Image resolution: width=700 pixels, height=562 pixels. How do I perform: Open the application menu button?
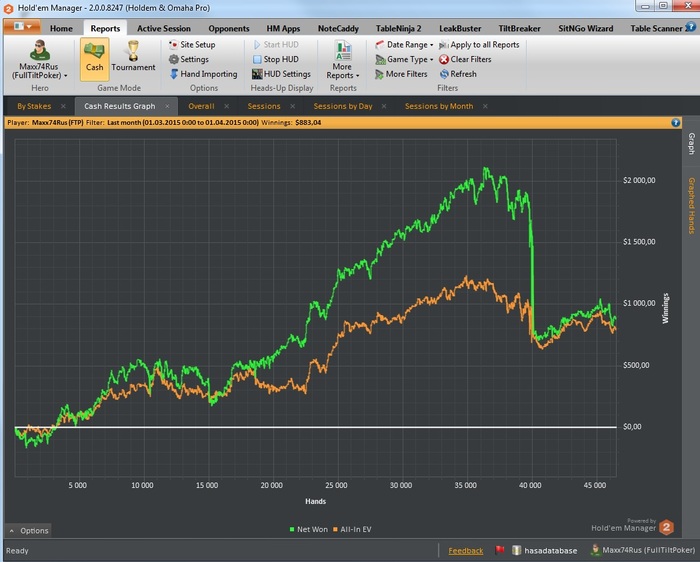point(22,27)
